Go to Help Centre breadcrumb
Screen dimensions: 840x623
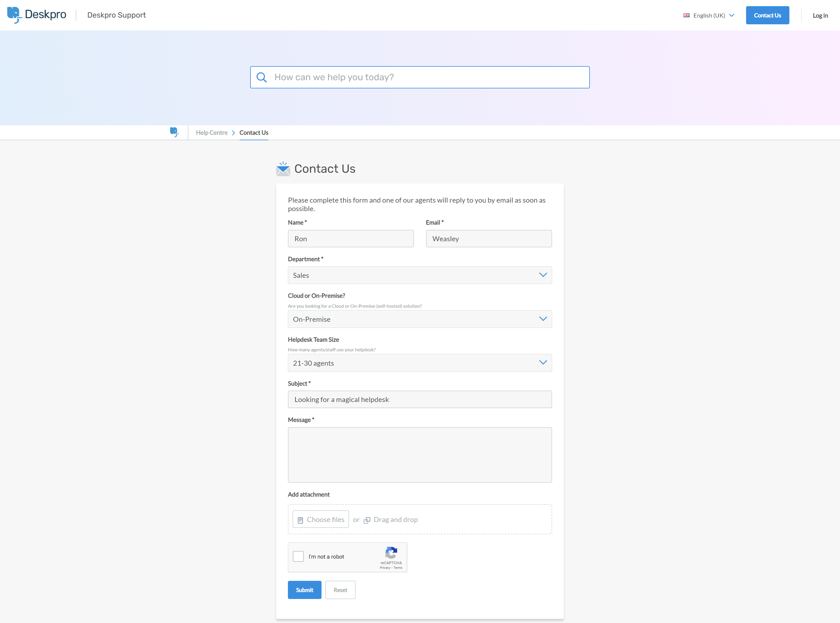(212, 133)
